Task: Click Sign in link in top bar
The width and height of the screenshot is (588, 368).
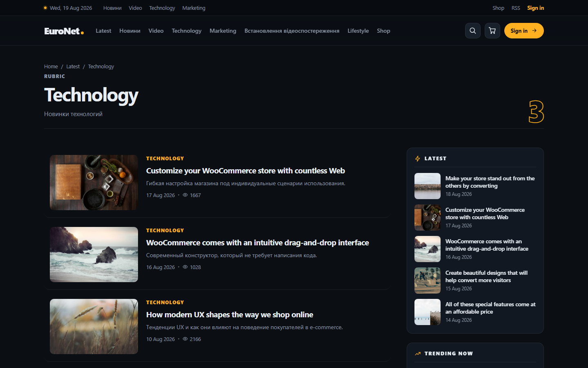Action: coord(535,8)
